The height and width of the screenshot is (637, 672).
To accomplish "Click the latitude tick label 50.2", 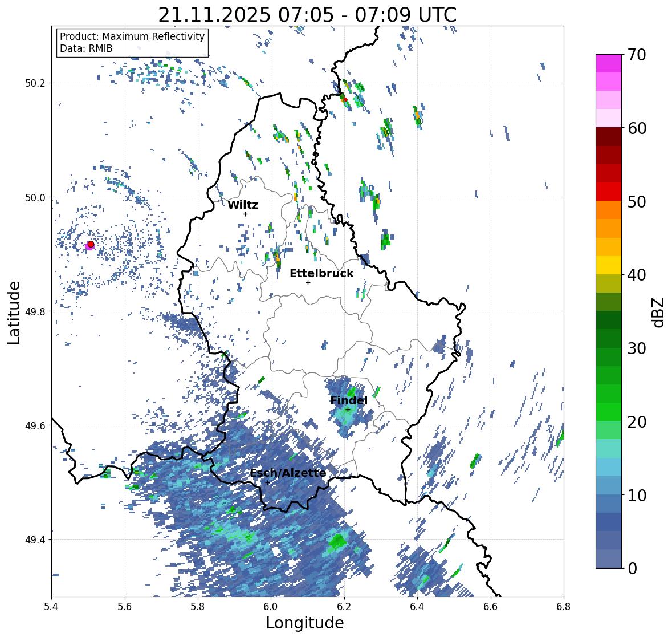I will pos(35,83).
